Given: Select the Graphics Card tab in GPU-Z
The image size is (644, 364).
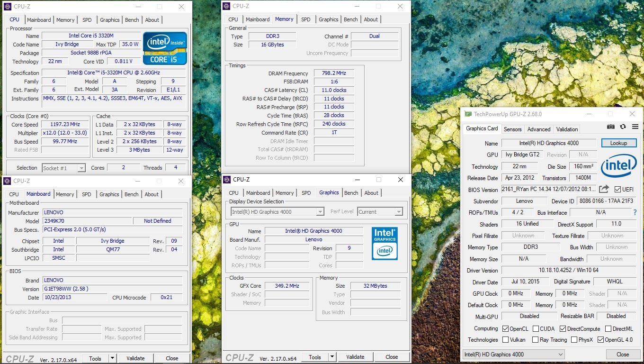Looking at the screenshot, I should 482,128.
